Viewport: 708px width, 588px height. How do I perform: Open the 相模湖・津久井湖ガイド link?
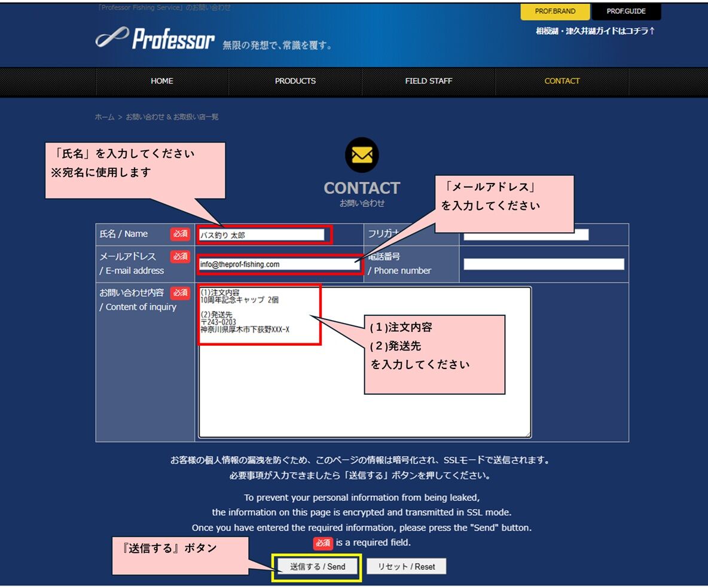tap(595, 31)
